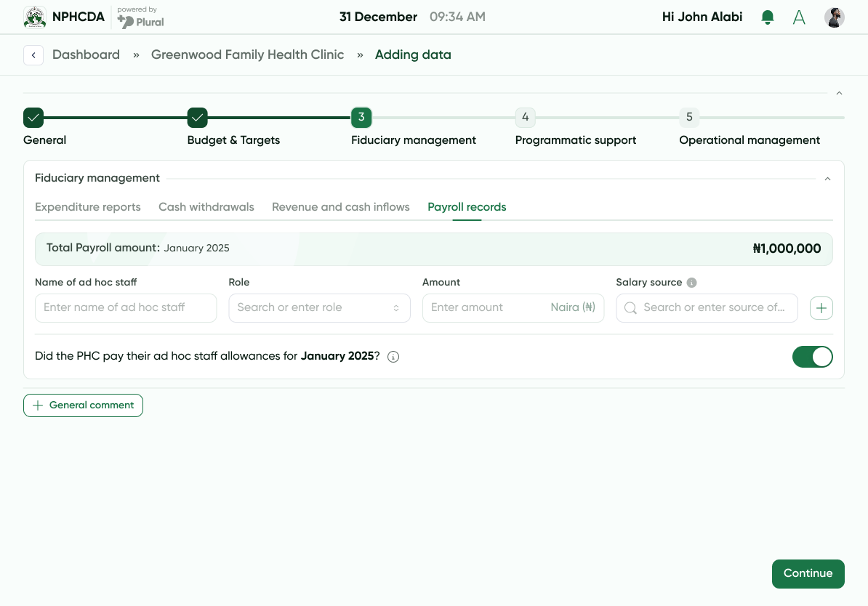
Task: Click the NPHCDA logo emblem
Action: [35, 17]
